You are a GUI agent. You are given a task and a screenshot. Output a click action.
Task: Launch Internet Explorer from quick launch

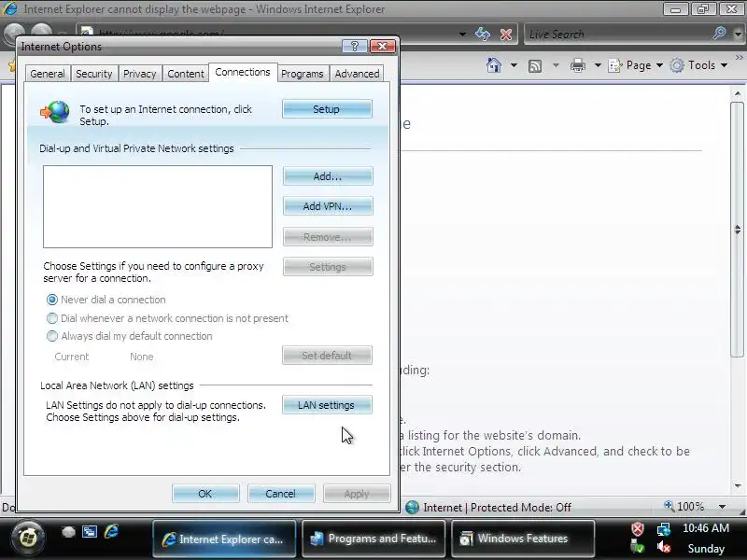click(111, 531)
